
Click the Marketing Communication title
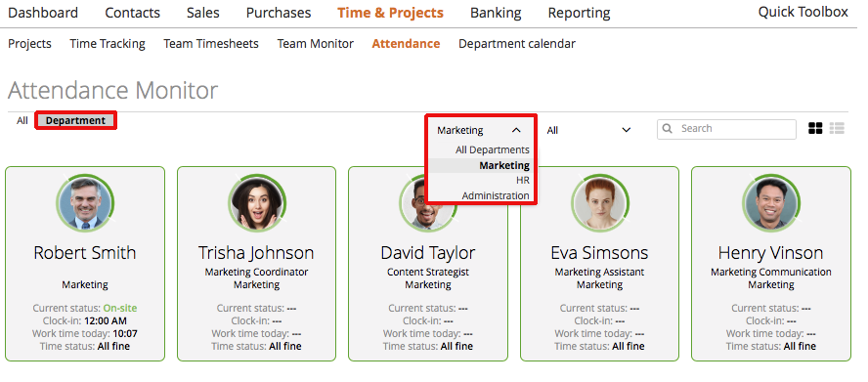[771, 272]
